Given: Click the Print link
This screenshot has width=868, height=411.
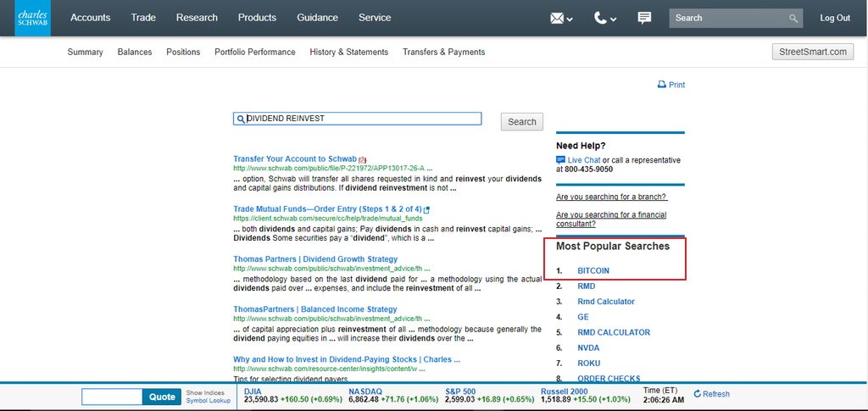Looking at the screenshot, I should point(676,85).
